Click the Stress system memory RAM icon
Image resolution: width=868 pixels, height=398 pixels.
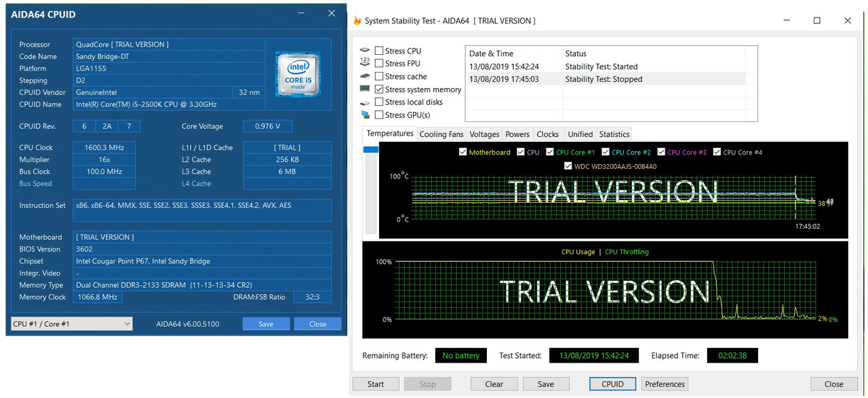coord(365,89)
